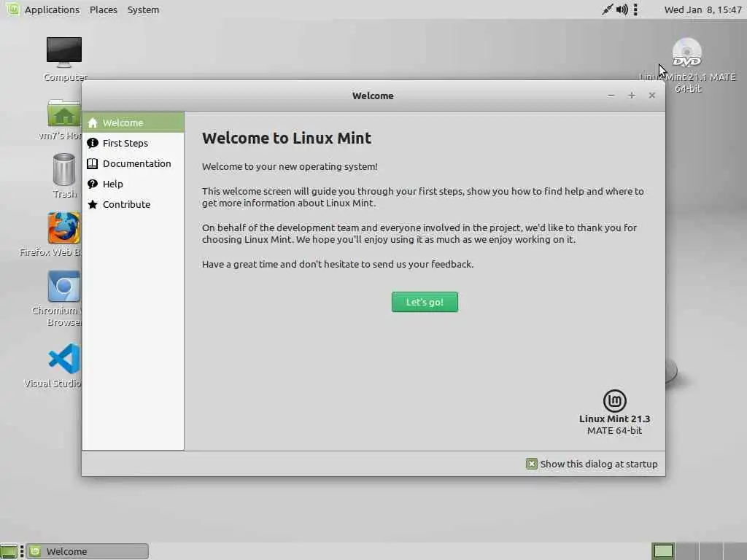Open the Computer desktop icon

tap(64, 52)
